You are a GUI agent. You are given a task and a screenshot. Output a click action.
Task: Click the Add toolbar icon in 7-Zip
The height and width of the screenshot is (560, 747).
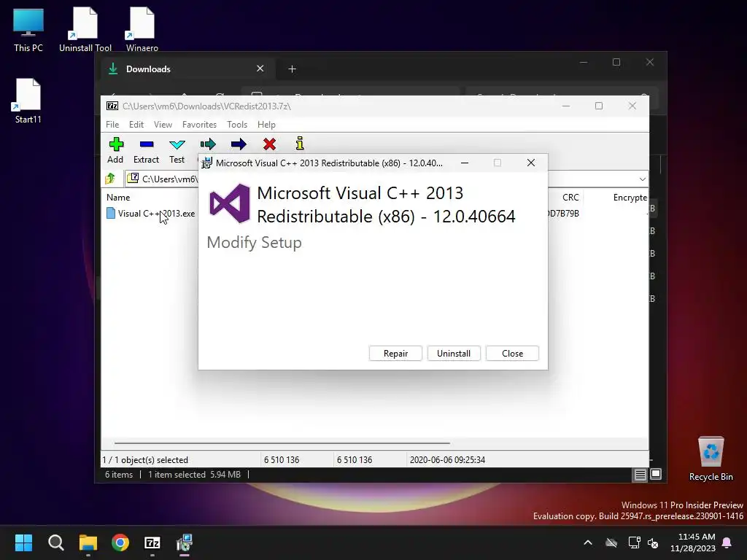[x=116, y=144]
